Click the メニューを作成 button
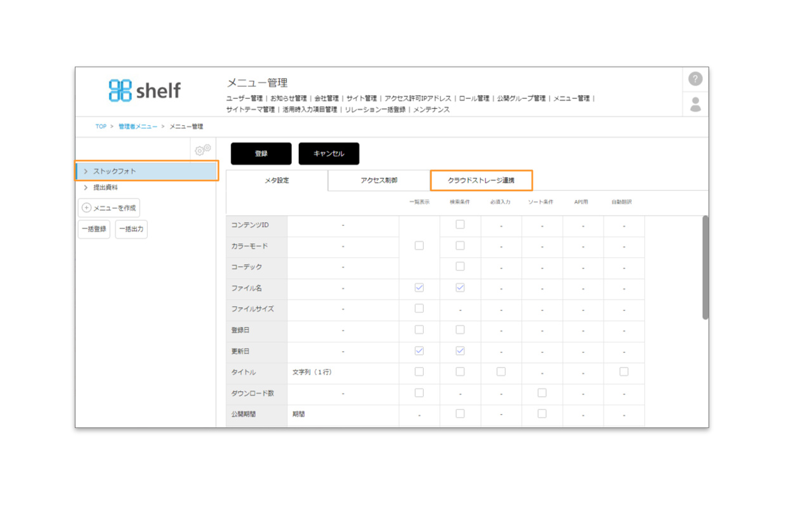 (108, 208)
